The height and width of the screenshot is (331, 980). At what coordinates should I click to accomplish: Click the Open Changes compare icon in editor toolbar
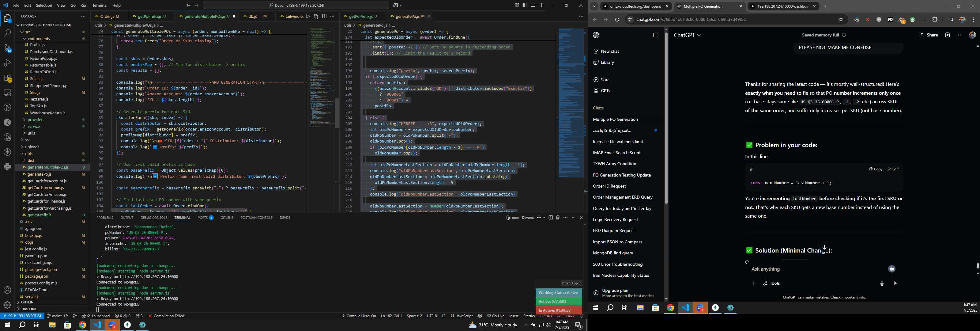coord(316,16)
